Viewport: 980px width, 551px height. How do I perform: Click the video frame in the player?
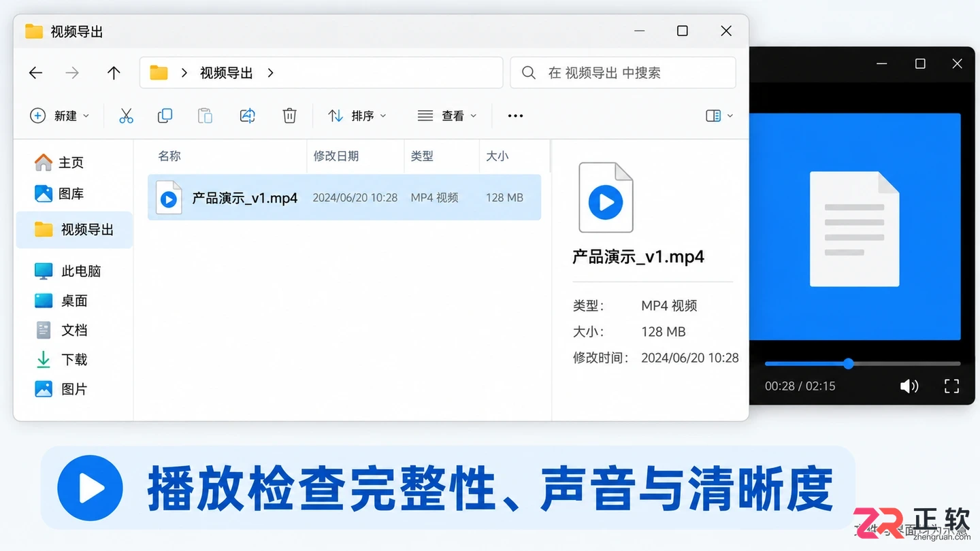[855, 227]
